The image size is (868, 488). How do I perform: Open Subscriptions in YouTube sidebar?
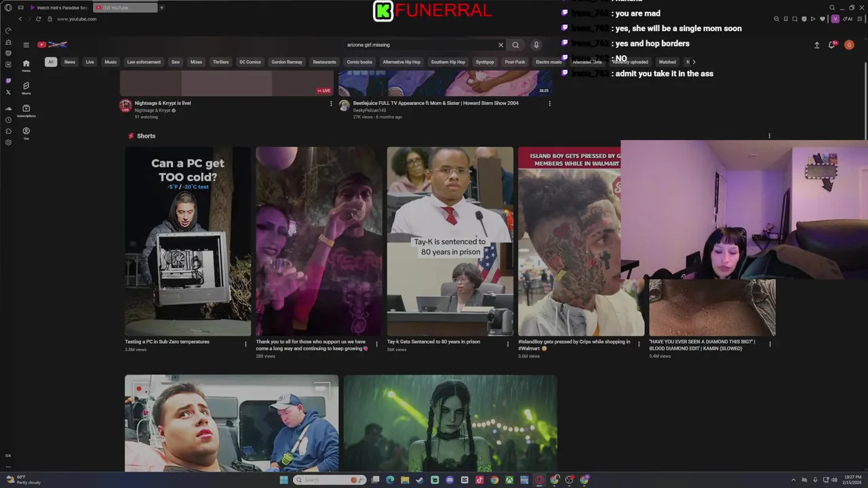pos(26,110)
